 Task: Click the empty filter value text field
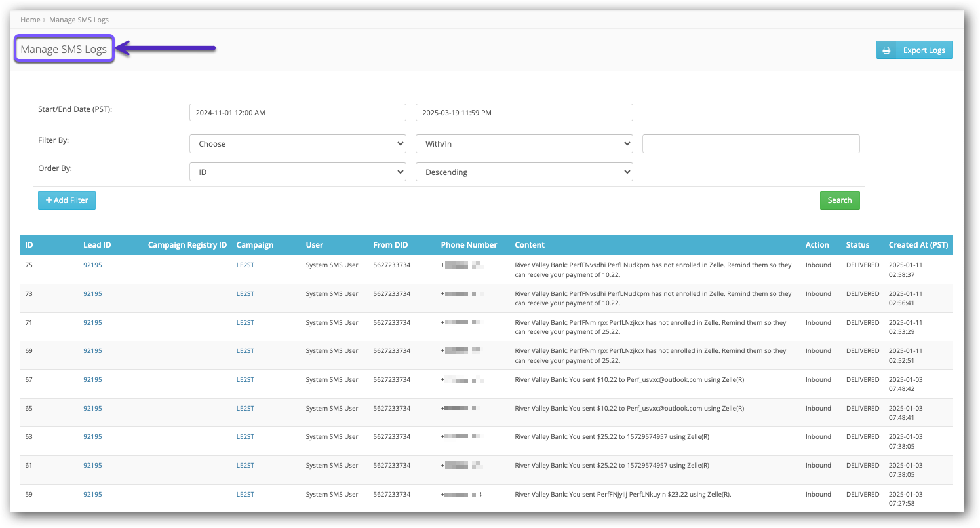751,144
